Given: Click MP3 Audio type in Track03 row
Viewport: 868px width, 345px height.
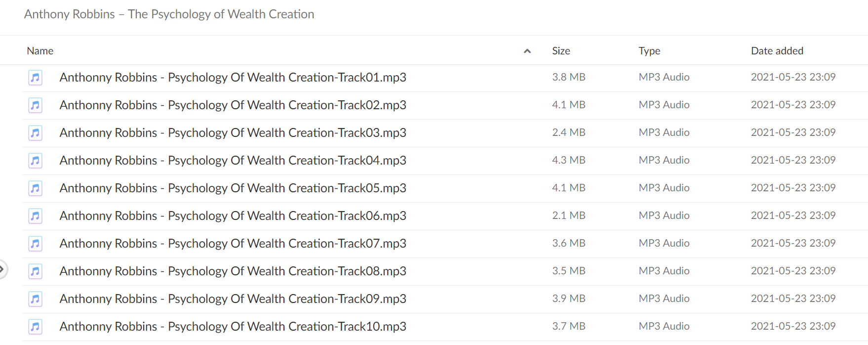Looking at the screenshot, I should (x=664, y=132).
